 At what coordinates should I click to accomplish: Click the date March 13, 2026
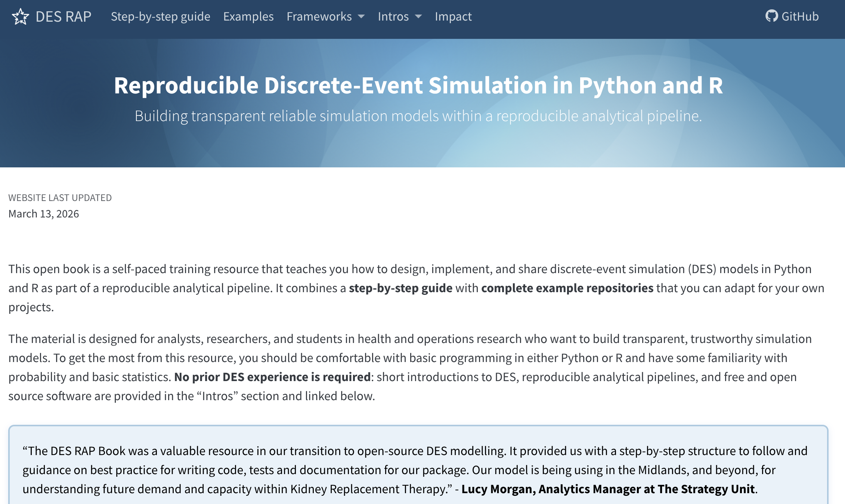44,214
